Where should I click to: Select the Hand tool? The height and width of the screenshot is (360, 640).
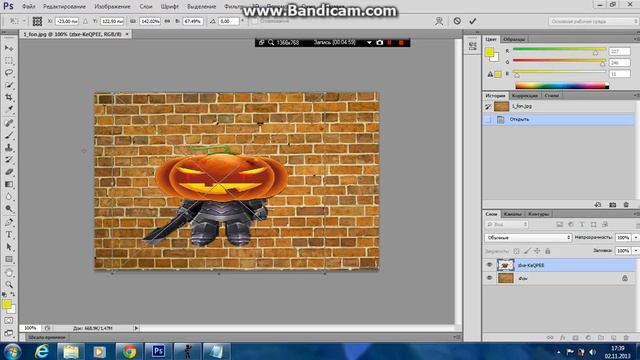coord(9,272)
